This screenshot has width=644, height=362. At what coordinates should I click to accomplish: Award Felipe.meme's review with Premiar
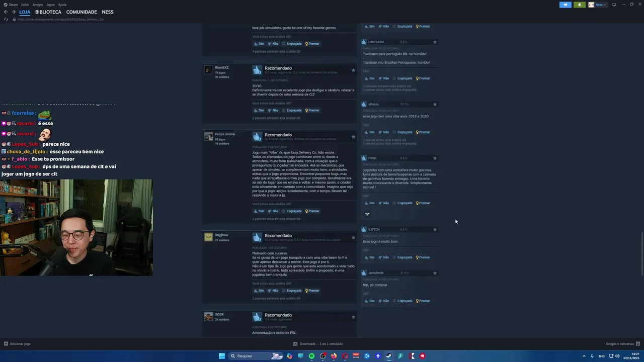312,211
